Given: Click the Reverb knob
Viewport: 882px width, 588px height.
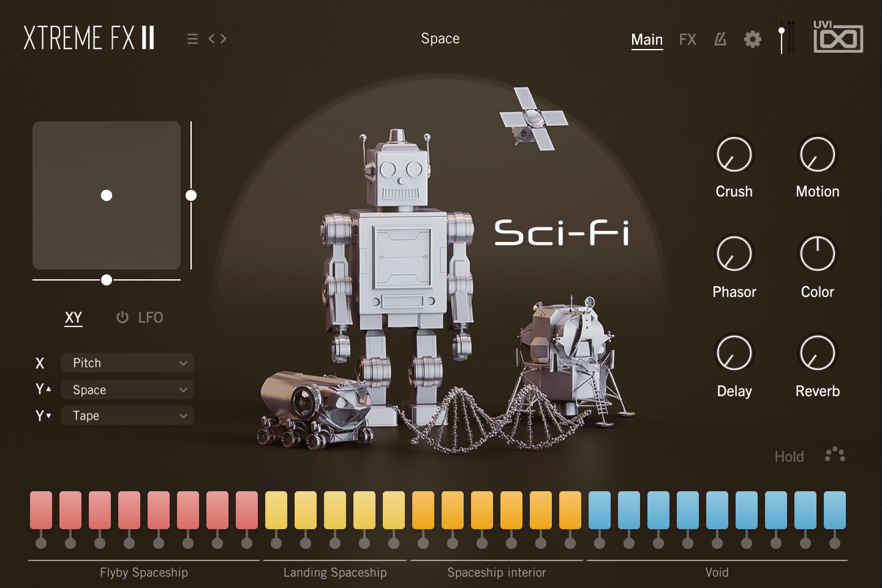Looking at the screenshot, I should [x=817, y=353].
